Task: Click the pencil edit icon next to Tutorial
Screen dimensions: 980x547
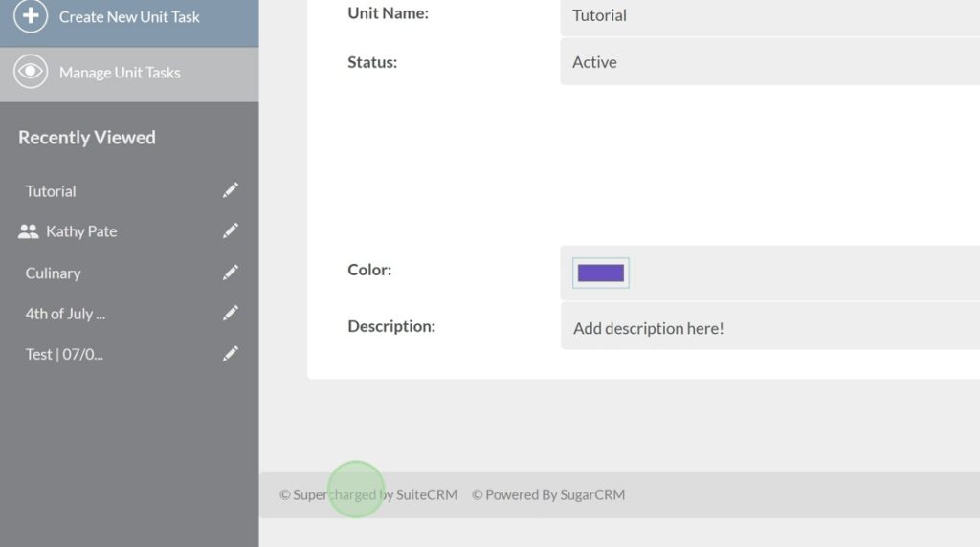Action: pyautogui.click(x=231, y=191)
